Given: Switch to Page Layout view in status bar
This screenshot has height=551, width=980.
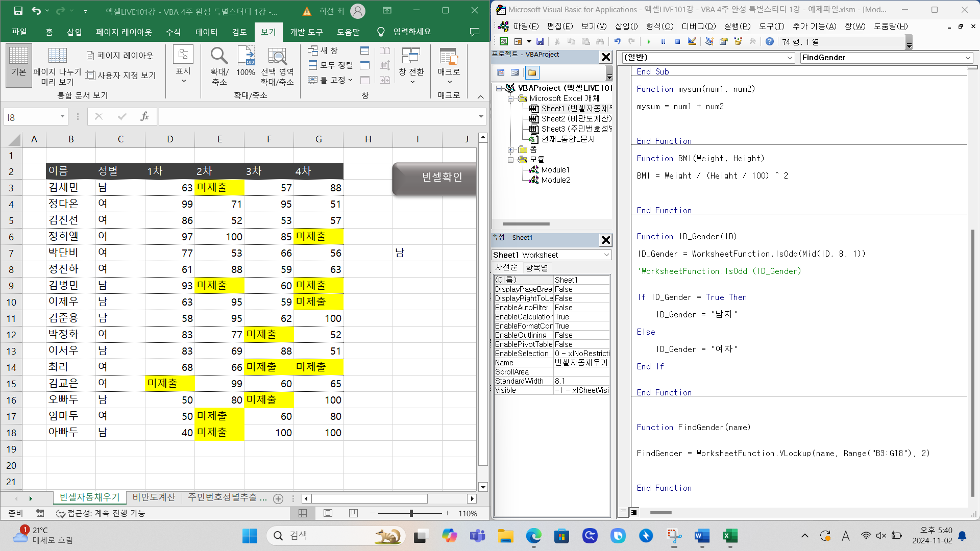Looking at the screenshot, I should [328, 513].
